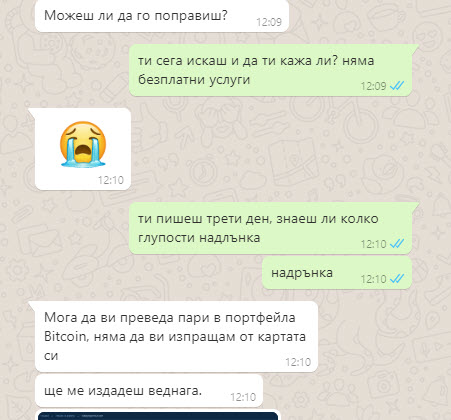Select 'ще ме издадеш веднага.' message

click(149, 391)
